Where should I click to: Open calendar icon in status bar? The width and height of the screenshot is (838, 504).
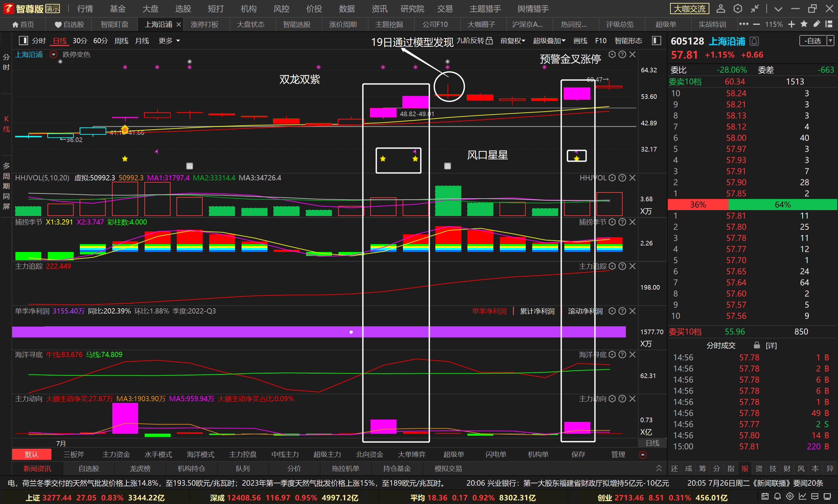pyautogui.click(x=765, y=496)
